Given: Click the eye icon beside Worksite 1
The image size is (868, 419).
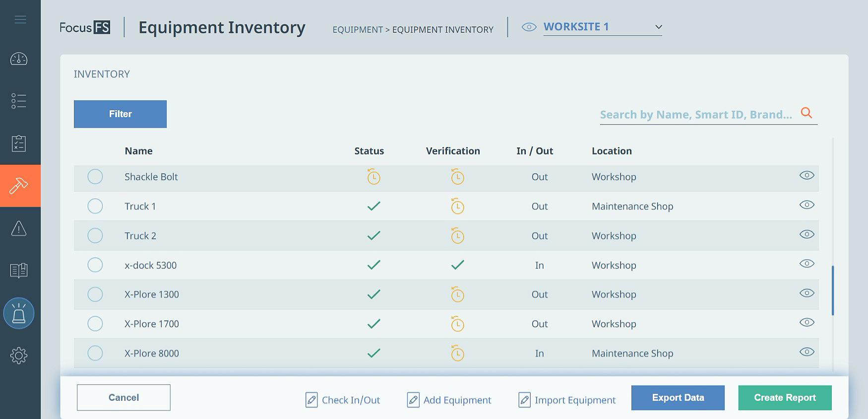Looking at the screenshot, I should [x=529, y=27].
